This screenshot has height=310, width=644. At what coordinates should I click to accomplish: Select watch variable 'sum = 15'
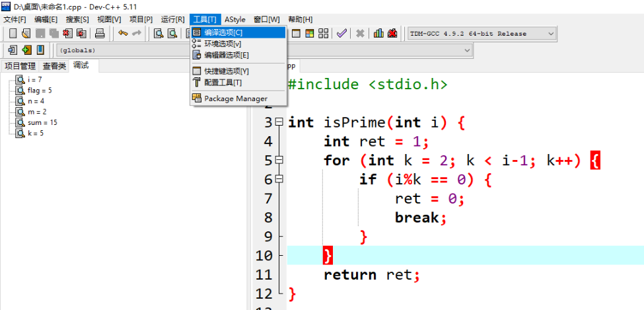point(42,122)
